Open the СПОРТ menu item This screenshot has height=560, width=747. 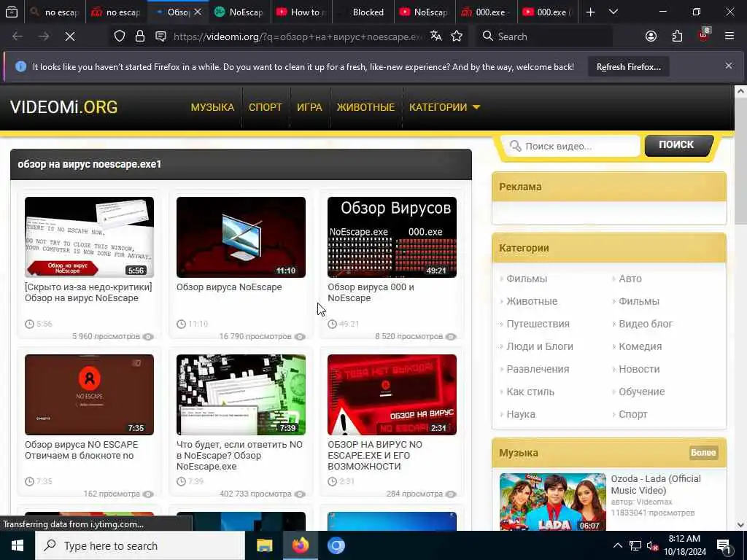(x=266, y=107)
